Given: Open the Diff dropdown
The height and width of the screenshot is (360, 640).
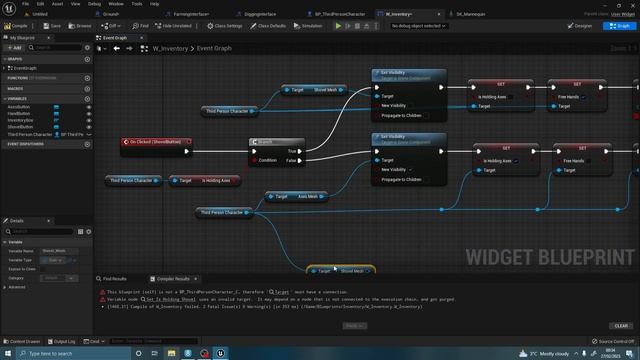Looking at the screenshot, I should tap(111, 26).
